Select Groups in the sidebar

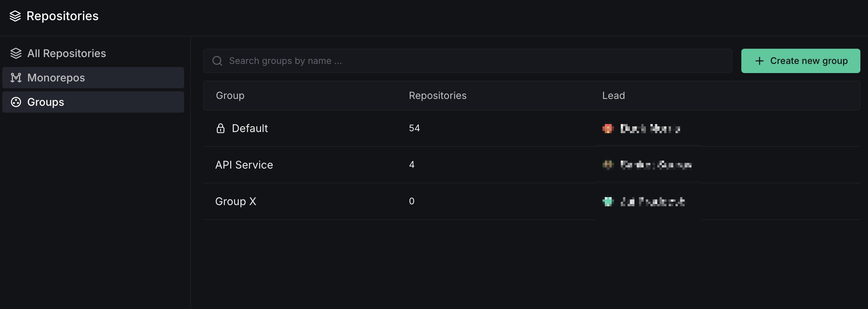(x=46, y=102)
